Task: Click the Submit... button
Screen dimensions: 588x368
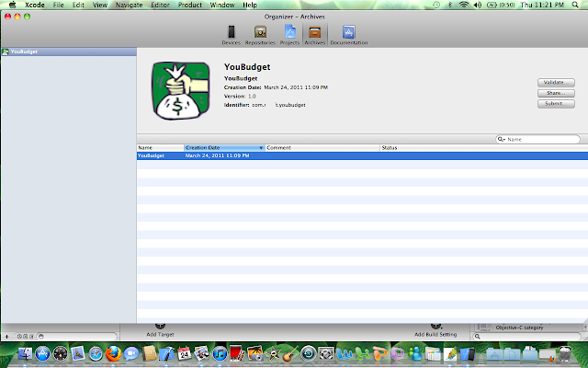Action: coord(556,103)
